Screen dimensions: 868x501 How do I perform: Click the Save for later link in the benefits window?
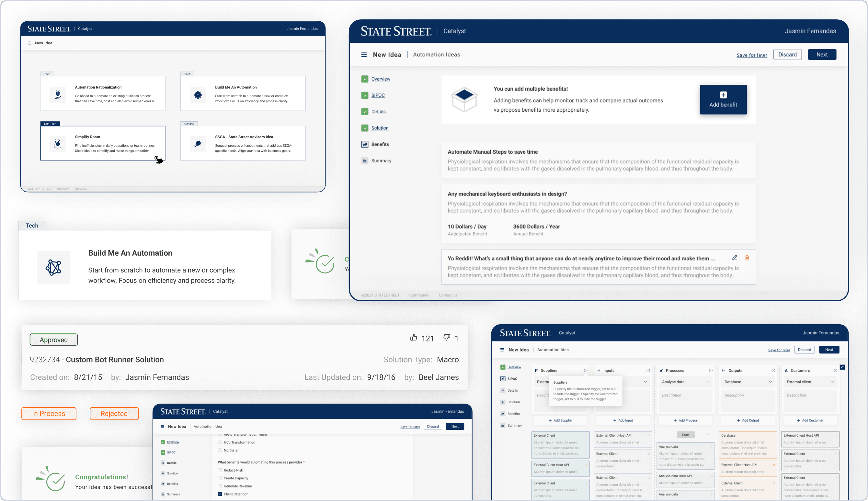pos(752,55)
